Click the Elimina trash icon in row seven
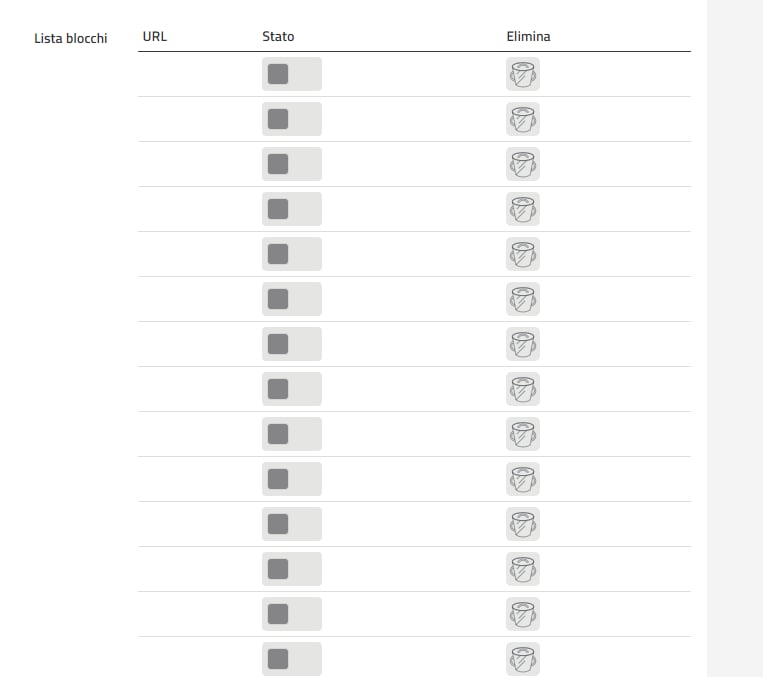Screen dimensions: 763x677 pos(523,344)
